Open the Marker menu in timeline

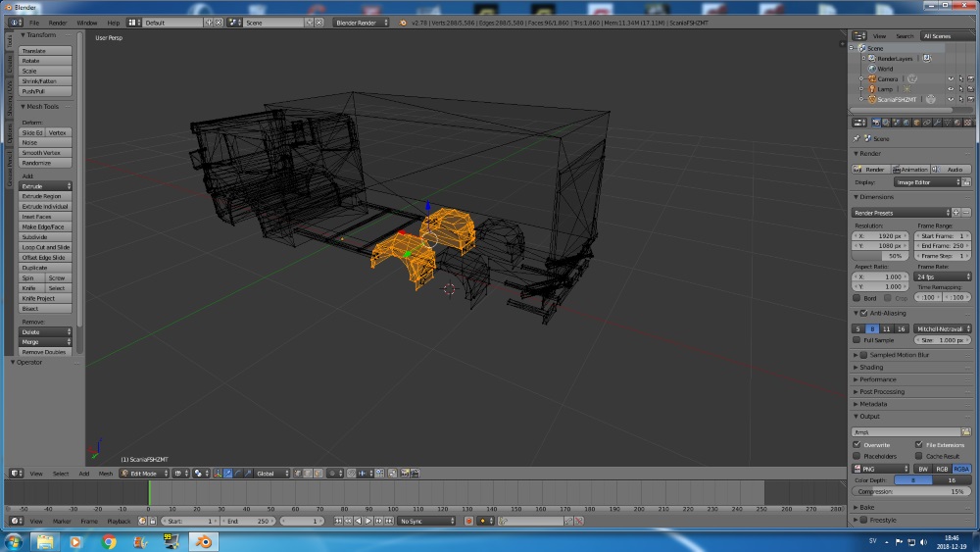coord(61,521)
